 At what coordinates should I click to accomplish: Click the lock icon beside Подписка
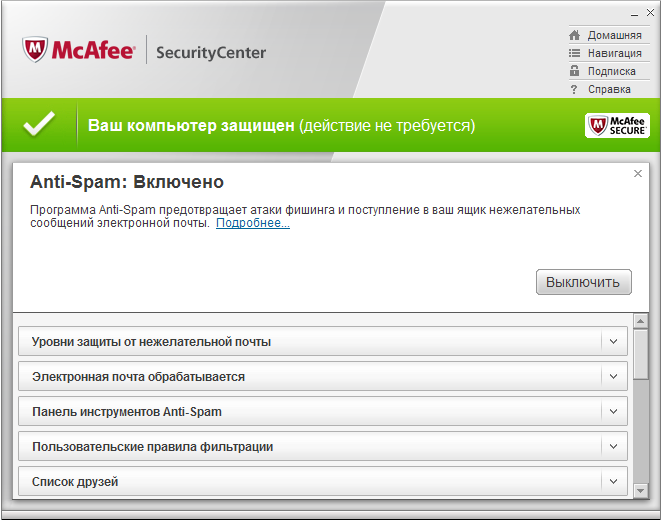point(574,71)
